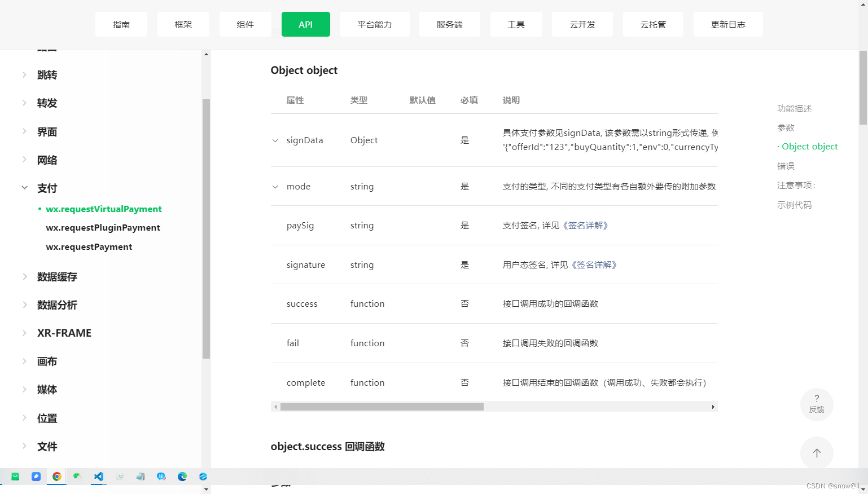Click the 'object.success 回调函数' heading
868x494 pixels.
[328, 447]
